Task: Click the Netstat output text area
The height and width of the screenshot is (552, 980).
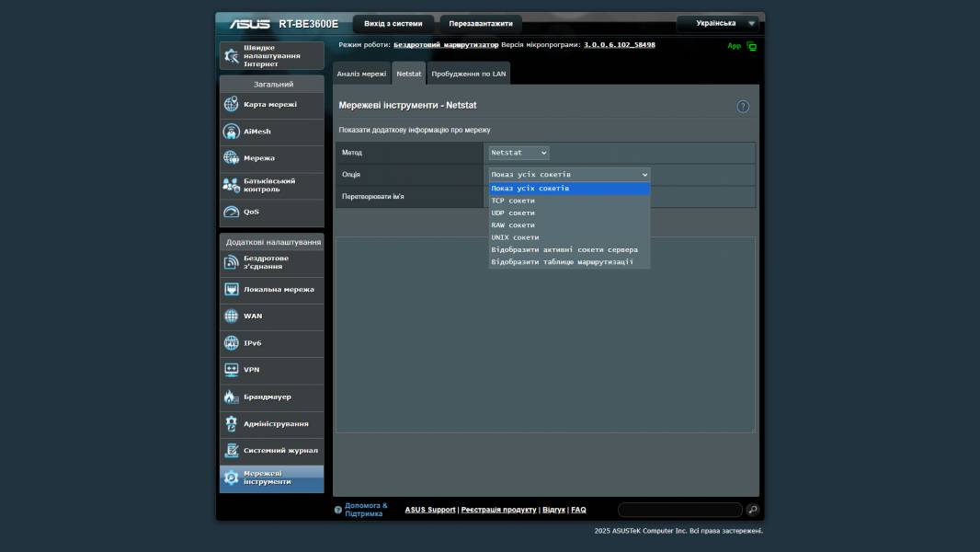Action: 546,335
